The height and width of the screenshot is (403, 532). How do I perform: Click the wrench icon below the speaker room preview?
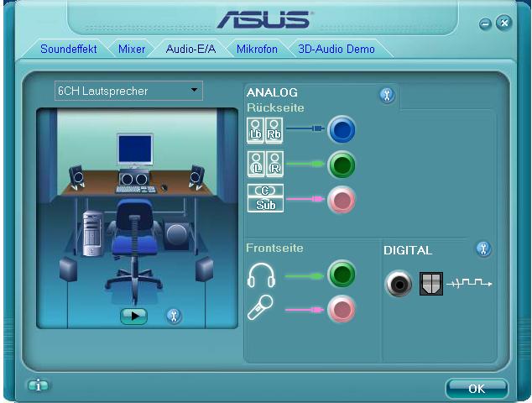(174, 316)
